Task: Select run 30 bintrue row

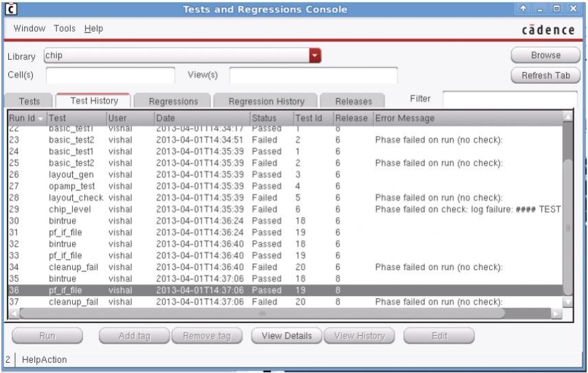Action: tap(285, 221)
